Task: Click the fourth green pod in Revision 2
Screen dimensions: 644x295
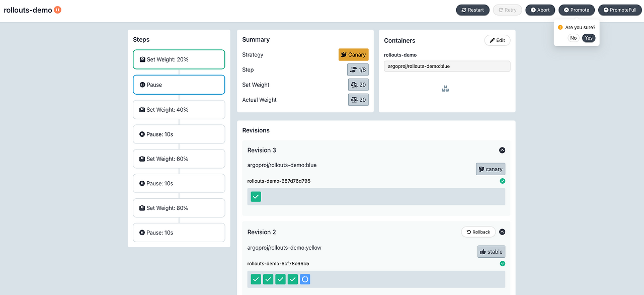Action: [293, 279]
